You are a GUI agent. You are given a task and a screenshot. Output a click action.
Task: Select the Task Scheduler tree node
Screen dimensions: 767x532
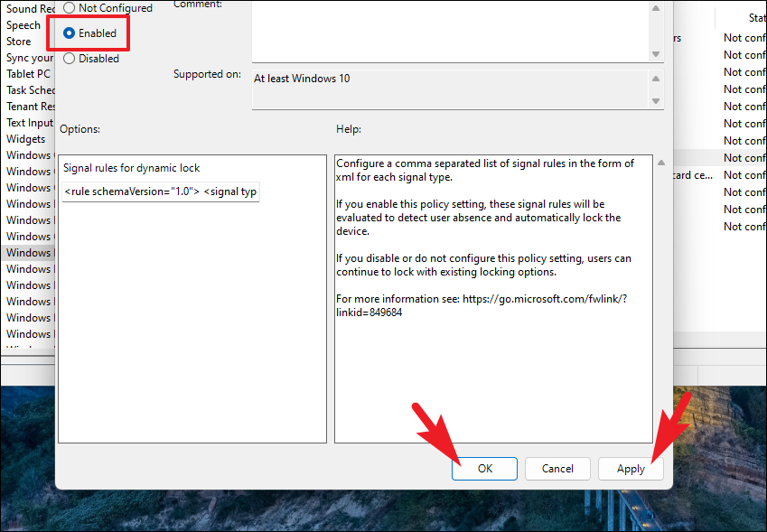coord(32,89)
